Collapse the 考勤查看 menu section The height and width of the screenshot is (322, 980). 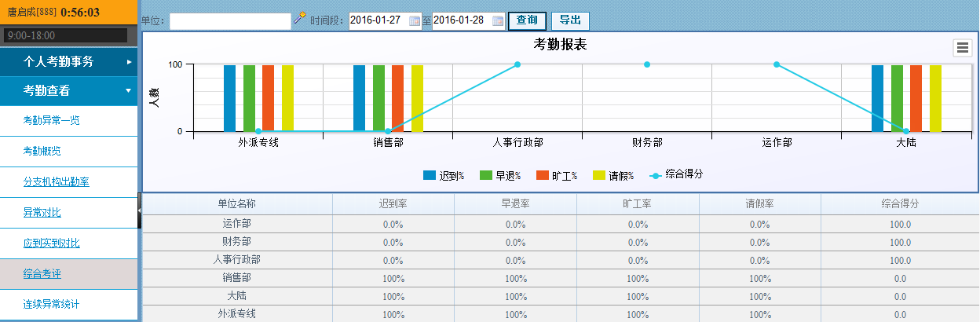pos(69,90)
